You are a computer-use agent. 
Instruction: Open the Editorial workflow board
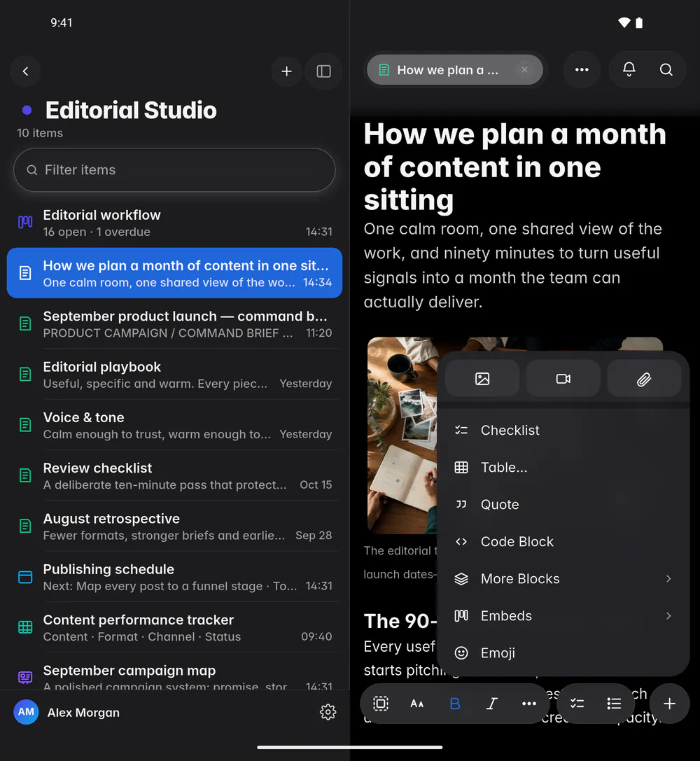(174, 223)
